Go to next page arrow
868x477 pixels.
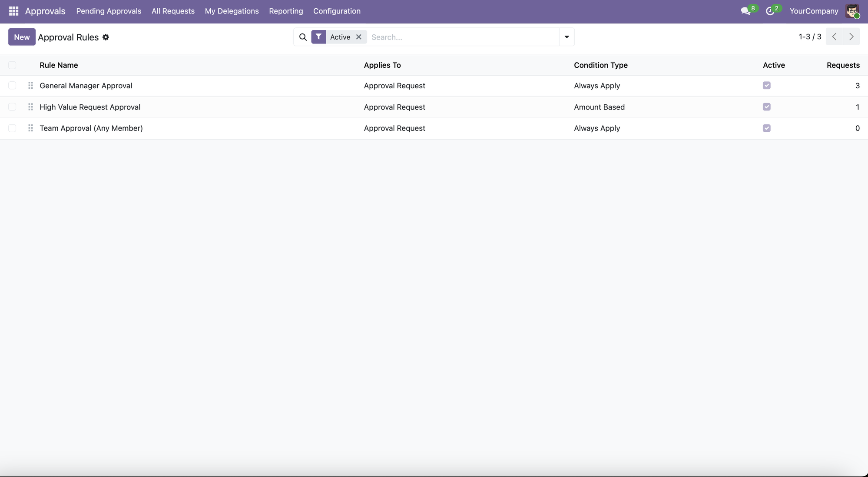pyautogui.click(x=851, y=37)
